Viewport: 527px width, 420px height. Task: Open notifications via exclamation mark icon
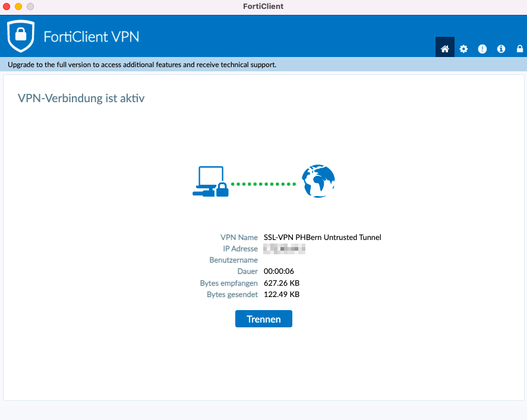[482, 49]
